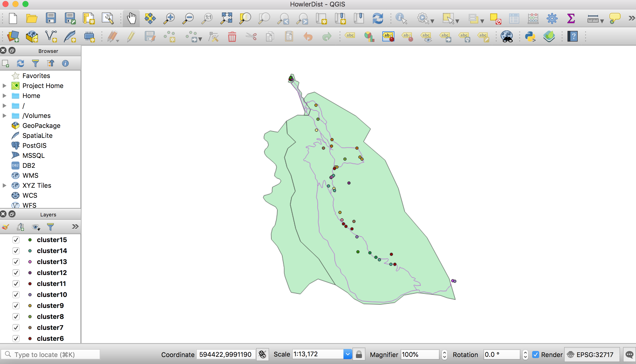Close the Browser panel
This screenshot has height=364, width=636.
(3, 51)
